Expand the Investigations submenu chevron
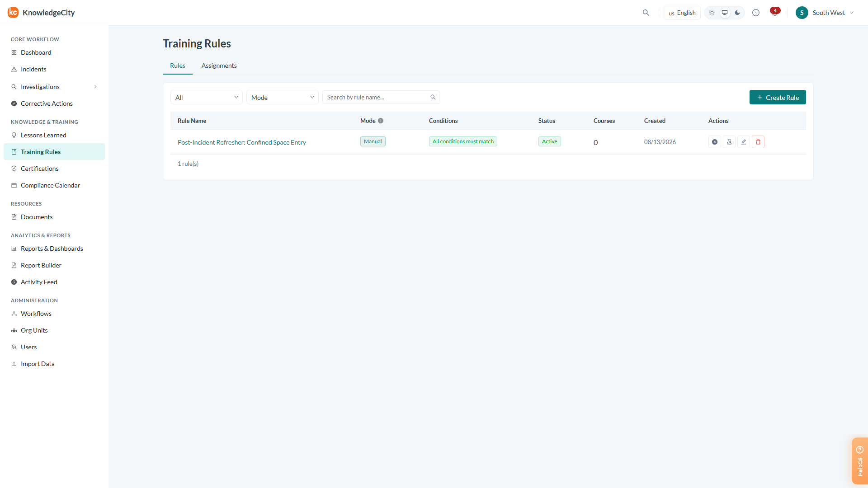This screenshot has height=488, width=868. coord(95,87)
